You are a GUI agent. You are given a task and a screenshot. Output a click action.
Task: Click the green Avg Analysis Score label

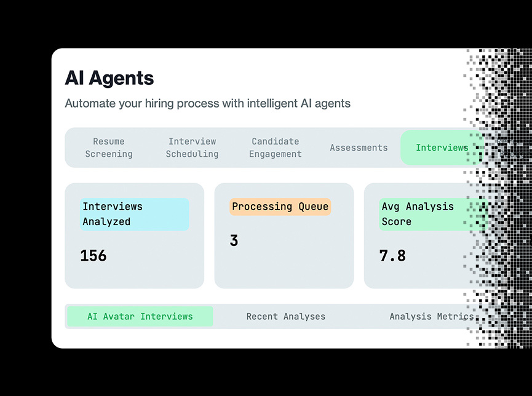tap(424, 214)
